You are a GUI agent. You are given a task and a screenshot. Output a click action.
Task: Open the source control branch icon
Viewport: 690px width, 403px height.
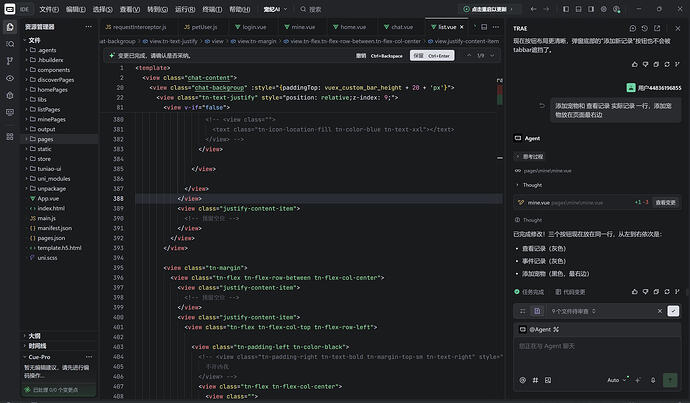tap(10, 61)
